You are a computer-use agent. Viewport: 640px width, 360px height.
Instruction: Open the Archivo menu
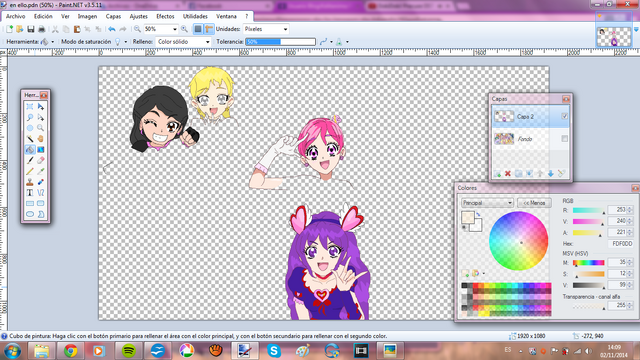click(x=16, y=16)
